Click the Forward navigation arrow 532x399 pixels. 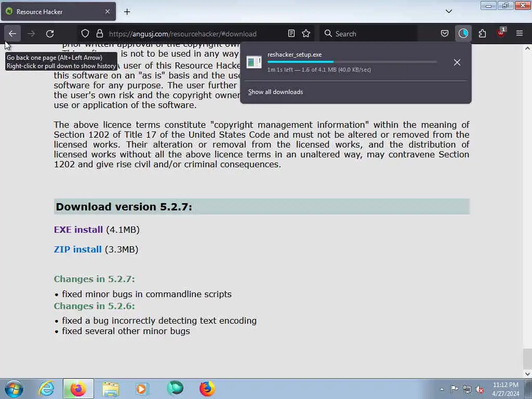(31, 34)
